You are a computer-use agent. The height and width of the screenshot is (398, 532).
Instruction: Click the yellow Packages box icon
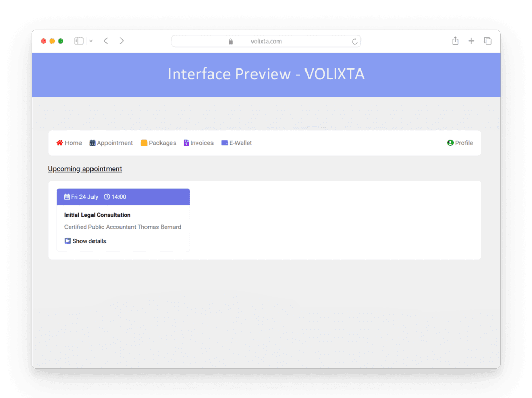144,143
